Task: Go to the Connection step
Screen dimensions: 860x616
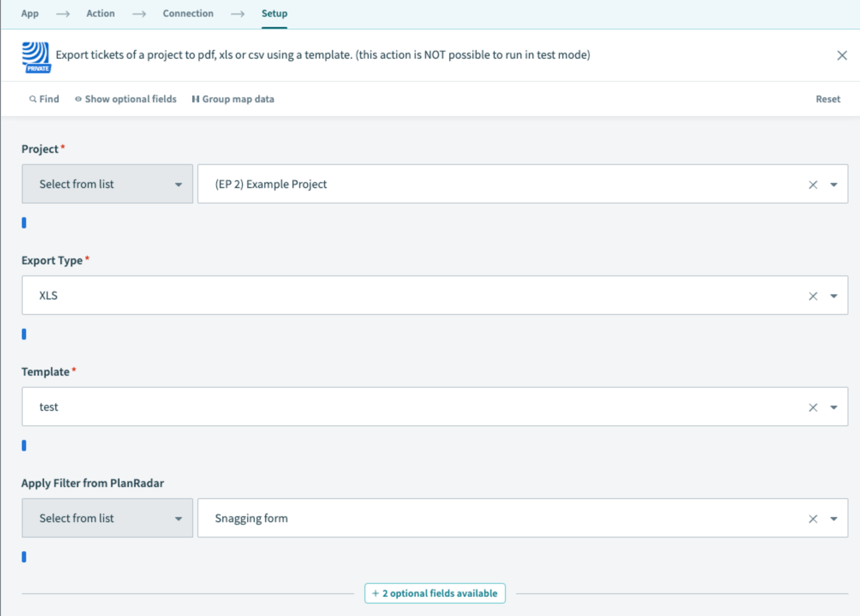Action: pyautogui.click(x=188, y=13)
